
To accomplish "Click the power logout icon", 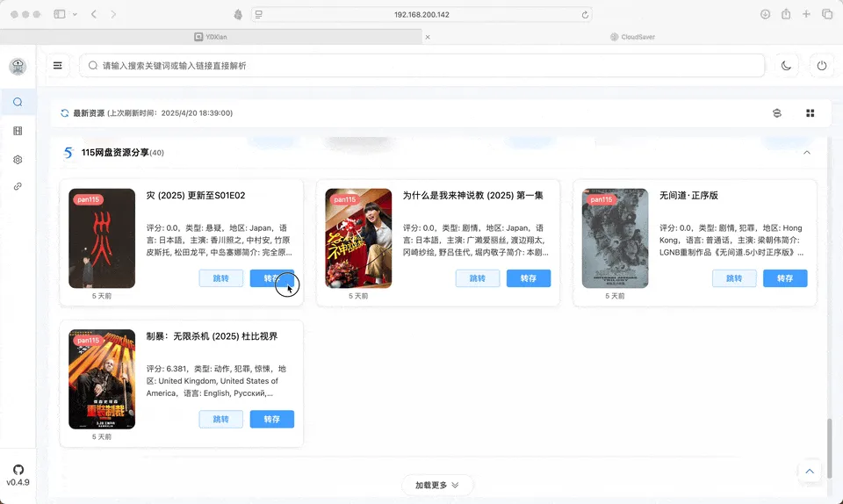I will pos(822,66).
